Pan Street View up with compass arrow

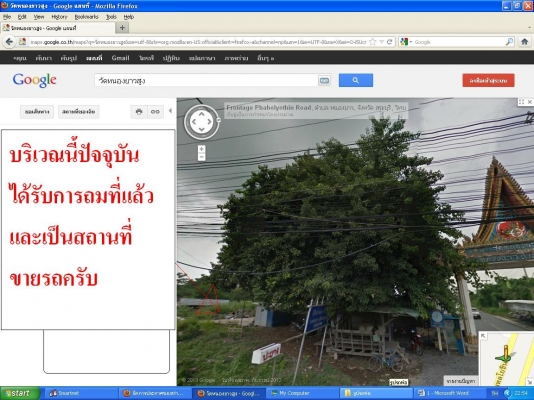[201, 114]
